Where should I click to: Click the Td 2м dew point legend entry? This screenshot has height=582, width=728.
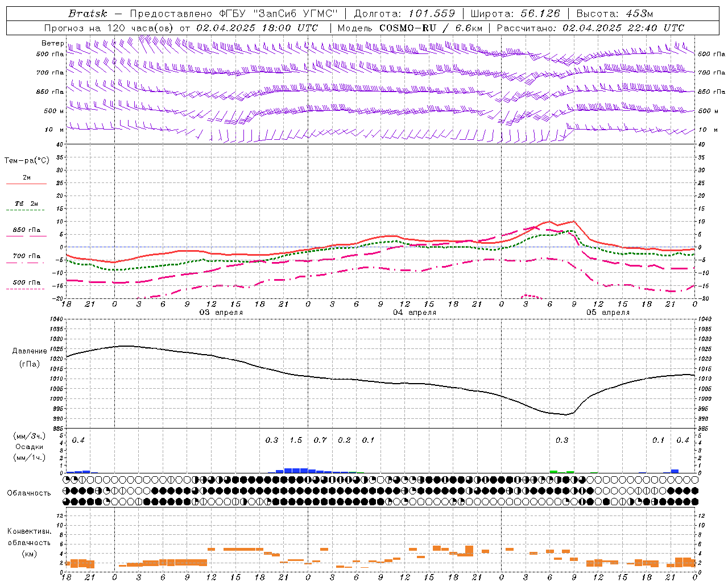point(27,203)
